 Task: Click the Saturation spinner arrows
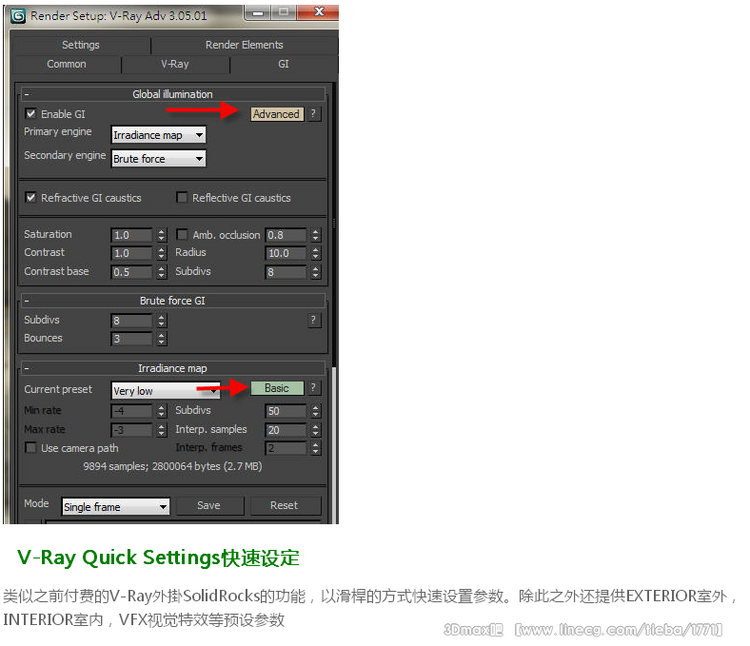tap(161, 235)
